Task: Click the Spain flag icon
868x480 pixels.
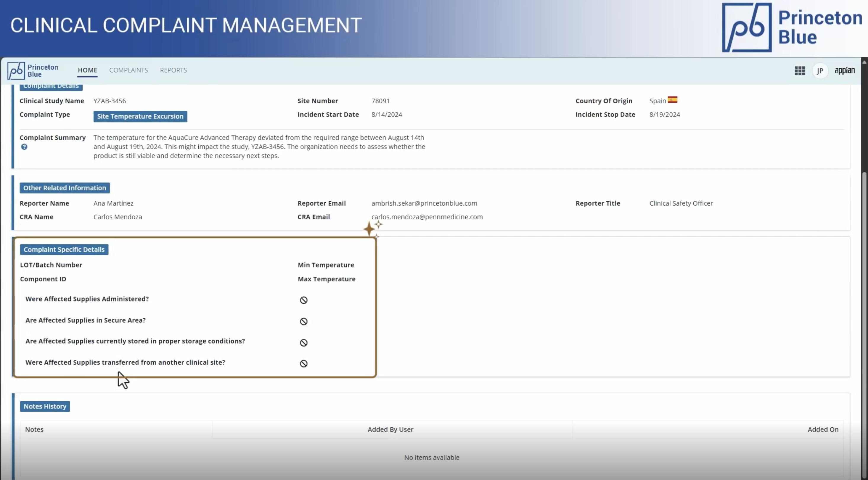Action: [672, 100]
